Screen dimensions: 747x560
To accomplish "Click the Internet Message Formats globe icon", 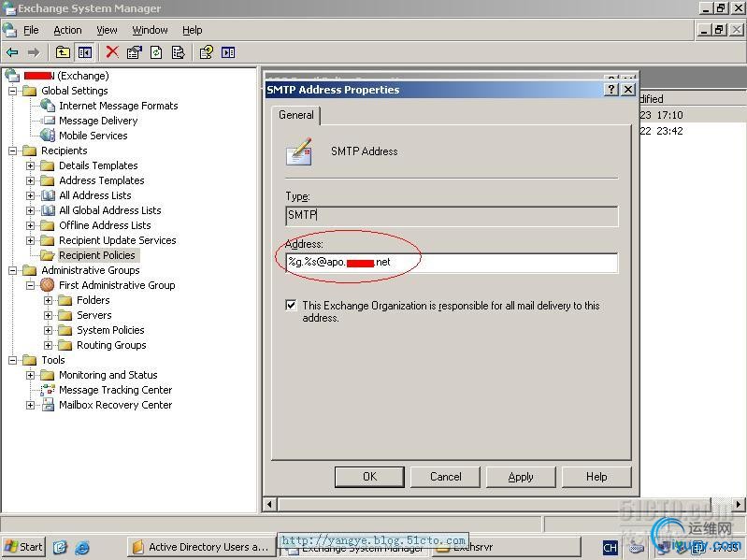I will (x=48, y=106).
